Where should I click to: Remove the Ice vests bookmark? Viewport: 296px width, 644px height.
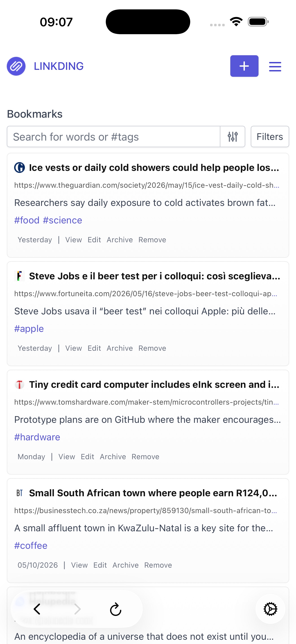[152, 240]
